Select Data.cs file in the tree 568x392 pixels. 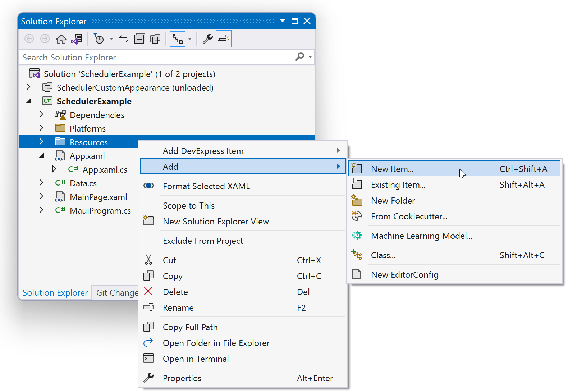pyautogui.click(x=83, y=183)
